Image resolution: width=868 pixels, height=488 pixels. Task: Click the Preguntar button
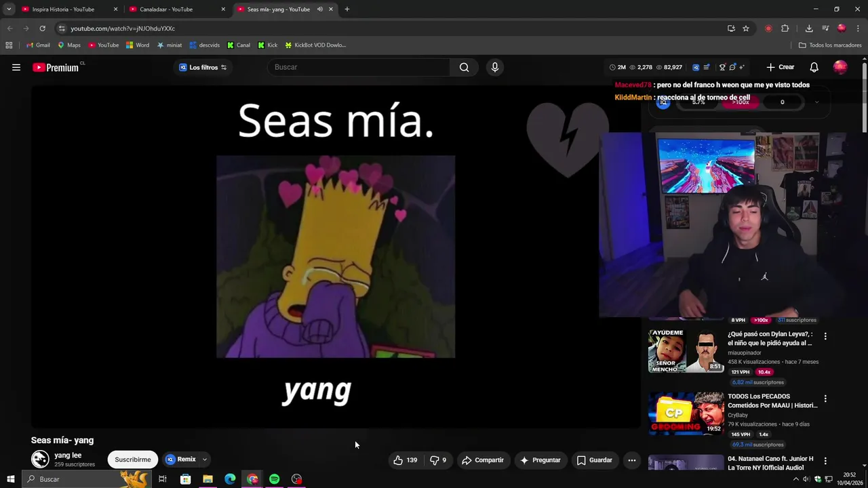click(540, 460)
